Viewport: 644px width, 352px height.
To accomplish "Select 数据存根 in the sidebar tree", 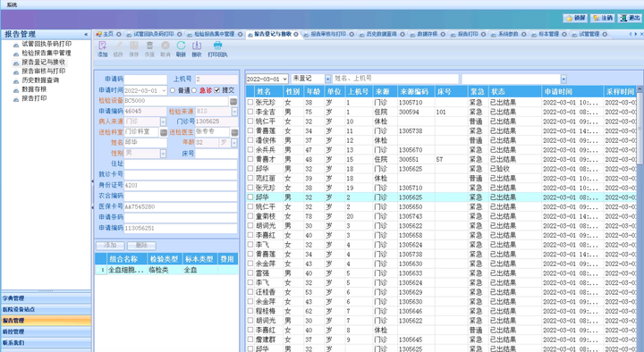I will pos(34,89).
